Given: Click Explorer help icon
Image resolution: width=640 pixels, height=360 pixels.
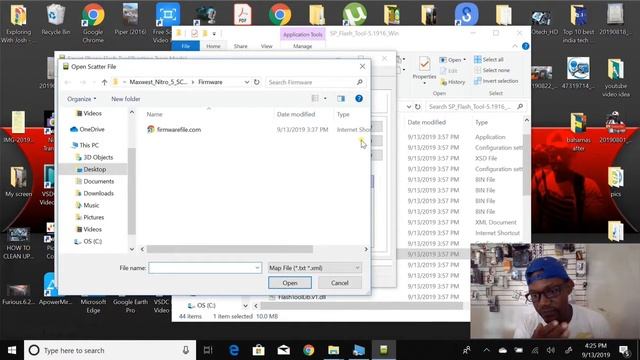Looking at the screenshot, I should (x=525, y=46).
